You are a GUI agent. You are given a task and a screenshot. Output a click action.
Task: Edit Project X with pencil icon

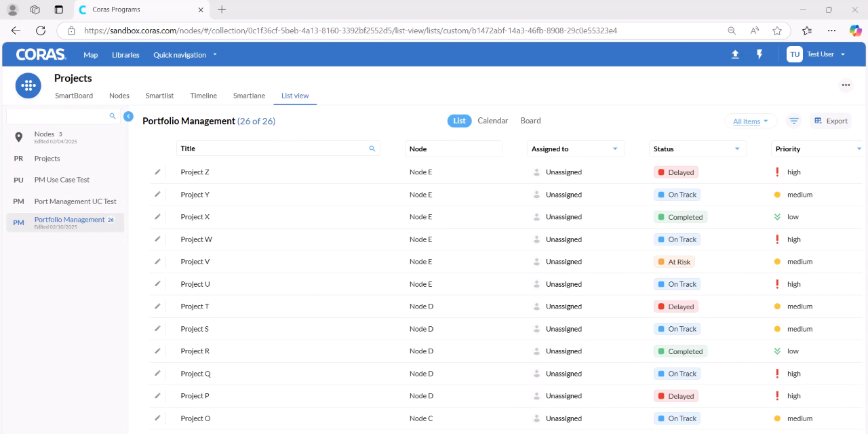[157, 216]
